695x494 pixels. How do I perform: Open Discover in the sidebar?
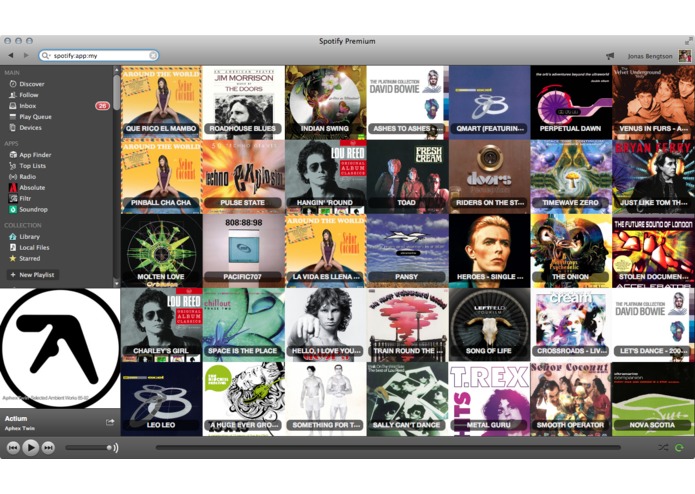[x=31, y=84]
